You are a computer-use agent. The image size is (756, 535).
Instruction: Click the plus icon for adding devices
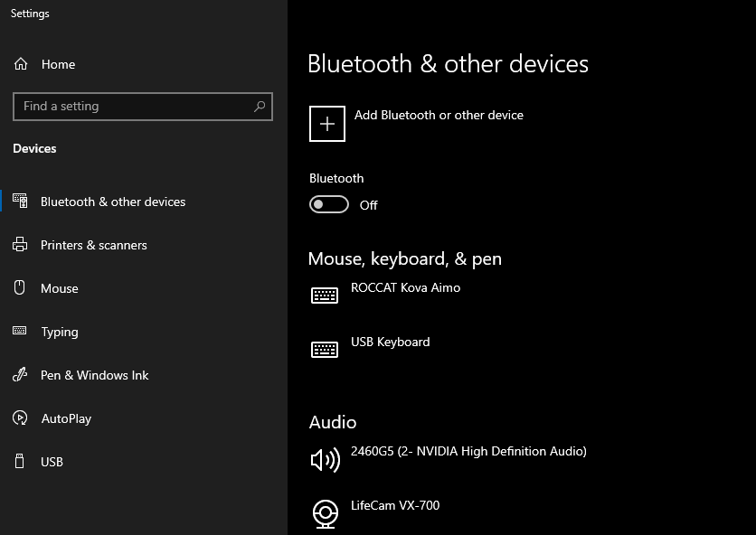(x=326, y=123)
